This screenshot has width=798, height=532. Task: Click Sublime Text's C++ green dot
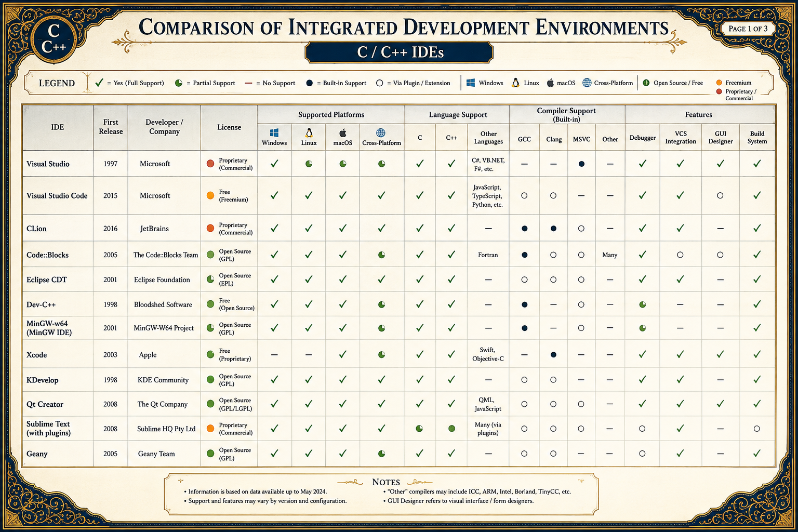pyautogui.click(x=451, y=429)
